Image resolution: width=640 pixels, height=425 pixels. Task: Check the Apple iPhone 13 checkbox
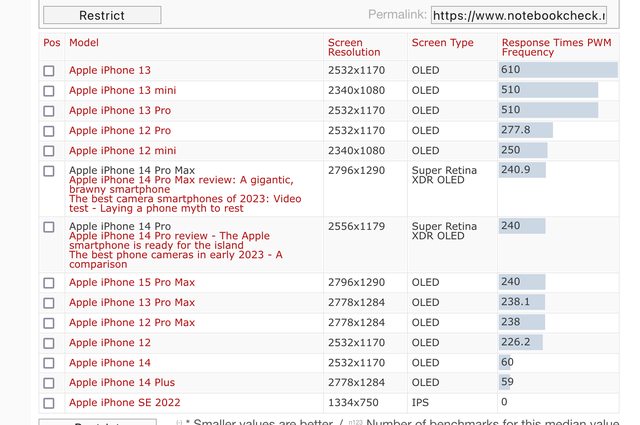[x=49, y=71]
